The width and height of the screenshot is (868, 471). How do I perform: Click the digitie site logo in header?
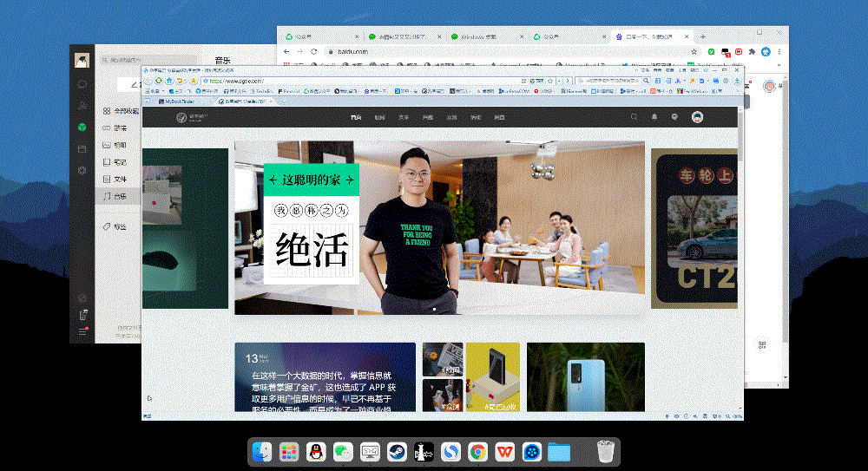pyautogui.click(x=192, y=117)
